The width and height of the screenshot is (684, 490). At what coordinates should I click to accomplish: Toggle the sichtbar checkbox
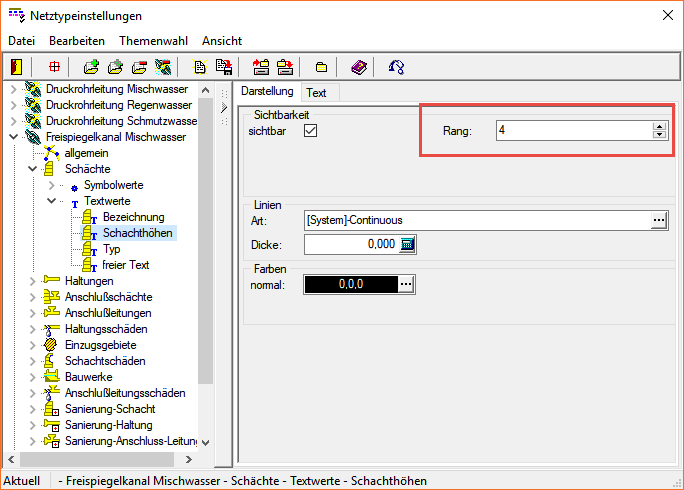tap(310, 131)
